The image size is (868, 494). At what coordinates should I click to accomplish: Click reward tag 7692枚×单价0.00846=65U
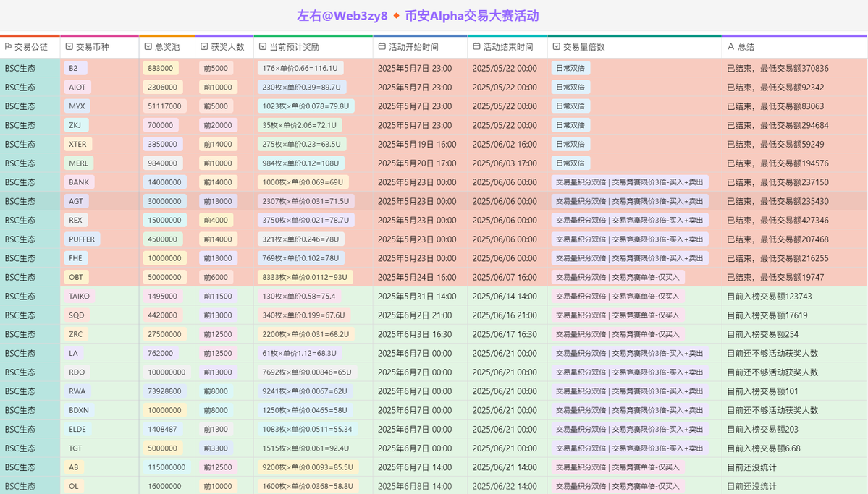307,372
